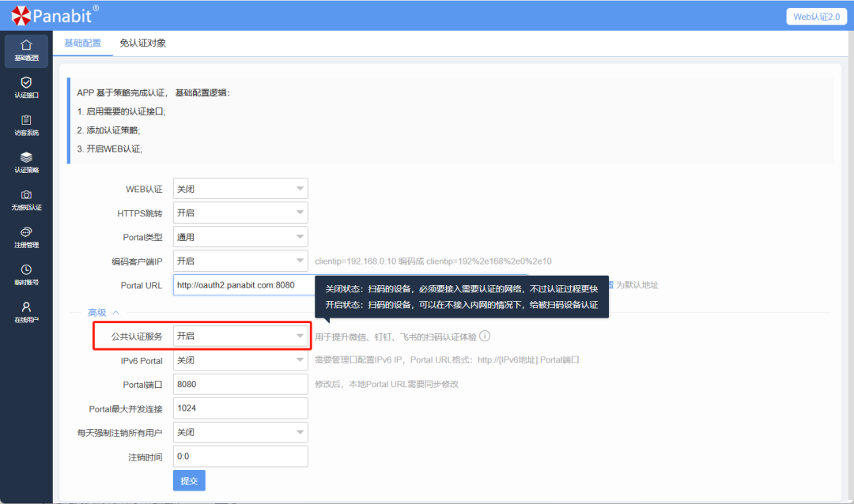Click the '用于提升微信、钉钉、飞书' hint text
The width and height of the screenshot is (854, 504).
click(395, 337)
